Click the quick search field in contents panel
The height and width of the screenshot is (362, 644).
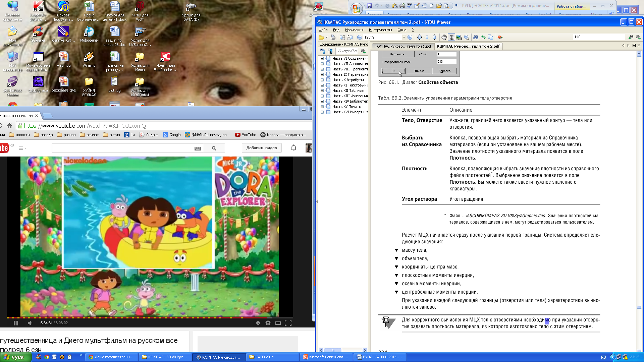(347, 51)
